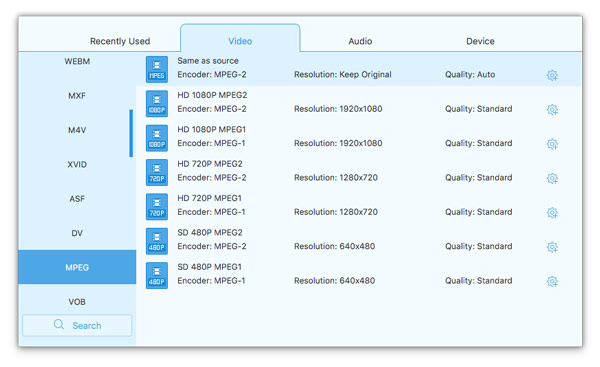Open settings gear for HD 720P MPEG1

(552, 212)
